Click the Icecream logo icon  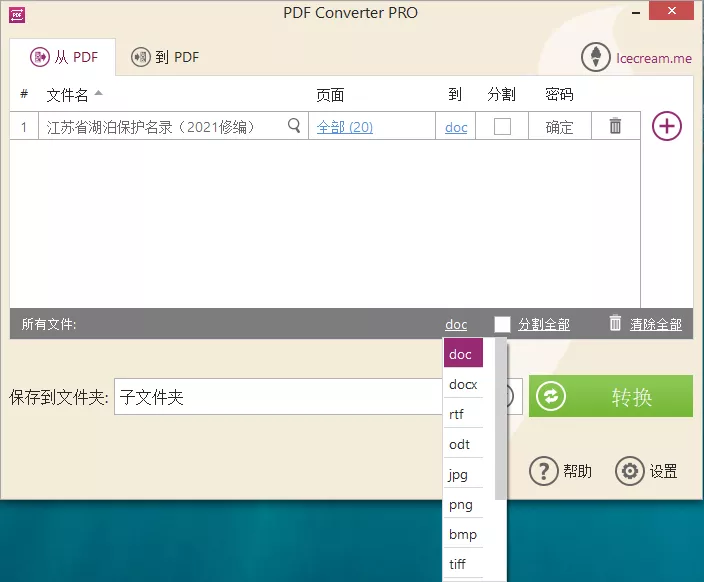click(x=595, y=57)
